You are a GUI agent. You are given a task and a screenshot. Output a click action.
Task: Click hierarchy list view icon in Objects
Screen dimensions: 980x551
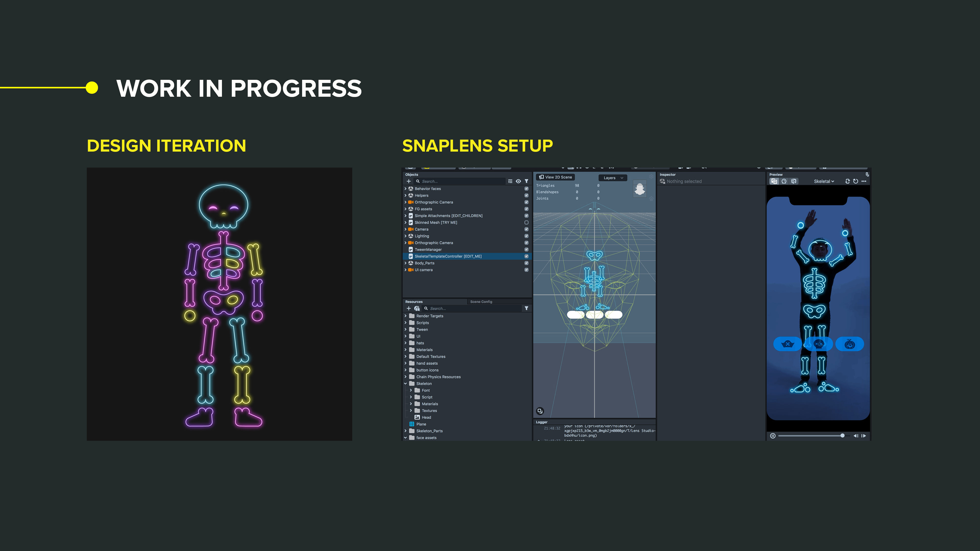pos(510,181)
